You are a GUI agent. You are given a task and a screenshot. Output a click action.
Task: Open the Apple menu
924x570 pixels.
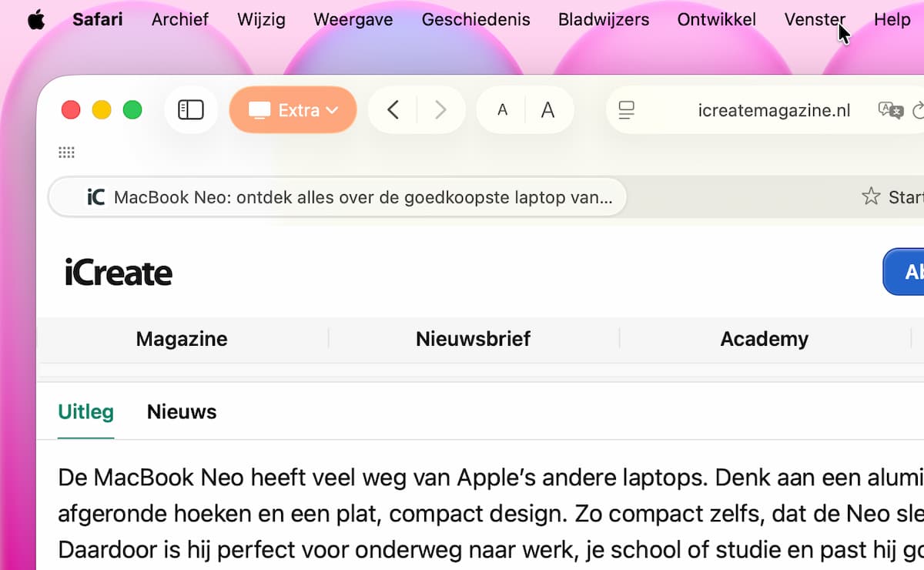(36, 20)
